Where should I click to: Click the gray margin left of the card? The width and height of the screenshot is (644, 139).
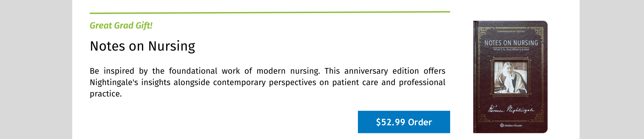pyautogui.click(x=36, y=69)
